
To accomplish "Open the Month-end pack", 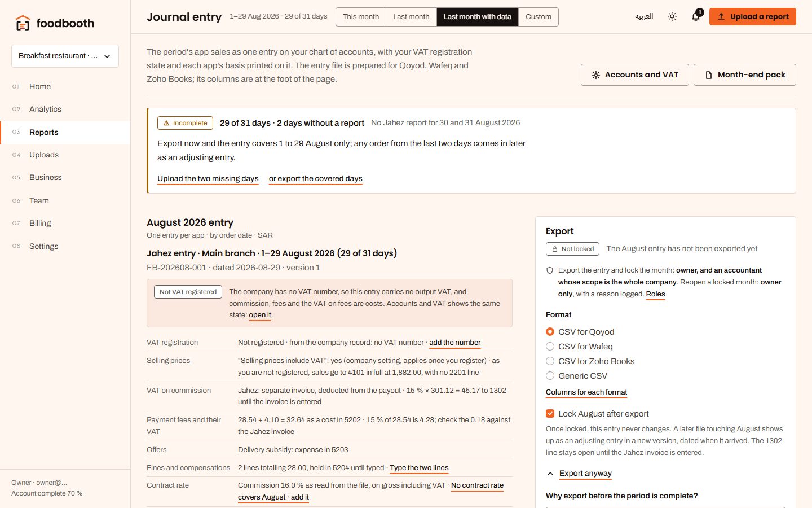I will pos(745,75).
